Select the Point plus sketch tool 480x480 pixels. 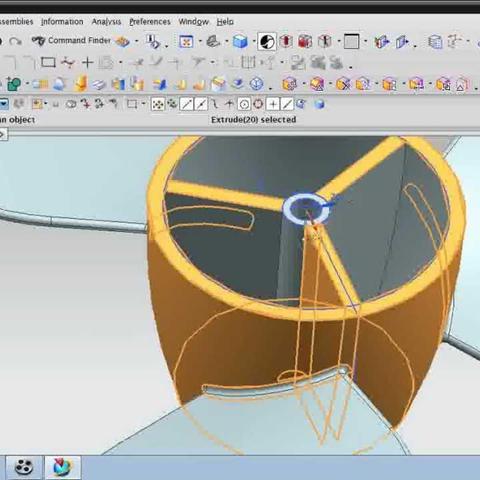pos(88,62)
